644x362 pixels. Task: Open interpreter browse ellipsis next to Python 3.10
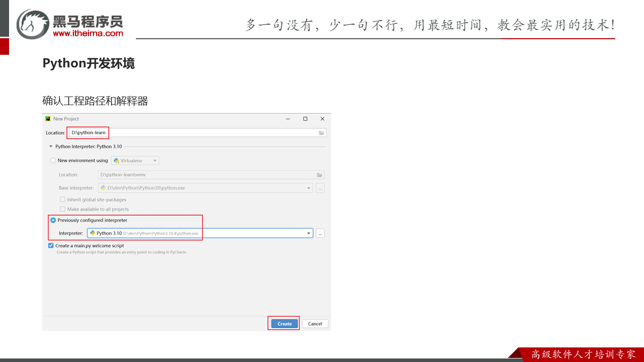click(320, 233)
